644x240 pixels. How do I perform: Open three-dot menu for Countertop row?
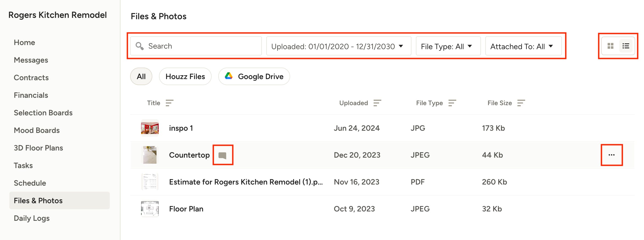click(611, 155)
